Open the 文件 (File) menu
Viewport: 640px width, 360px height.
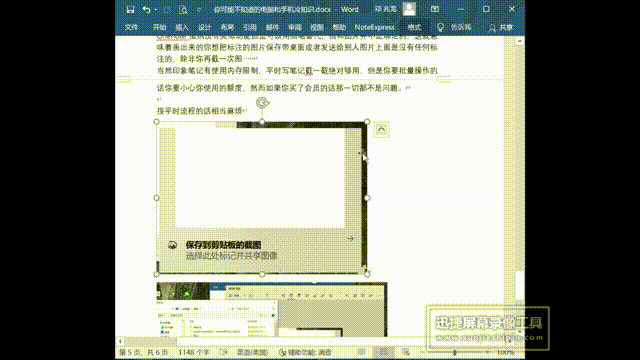point(131,27)
